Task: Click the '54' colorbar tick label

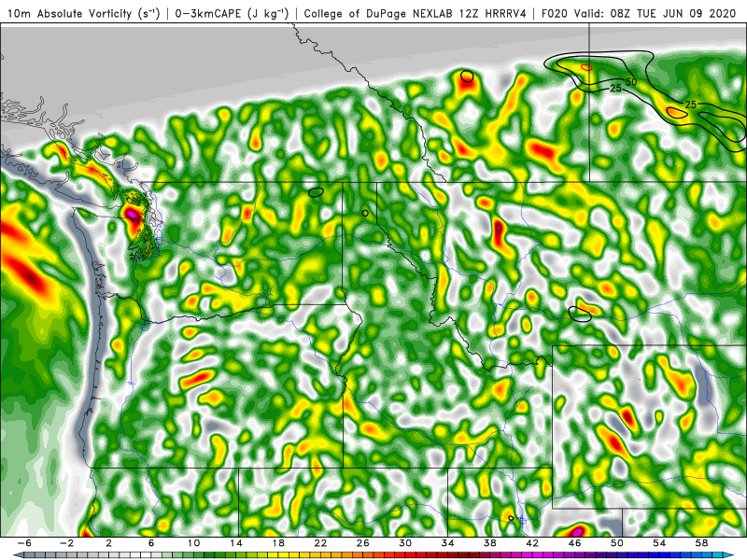Action: click(x=659, y=543)
